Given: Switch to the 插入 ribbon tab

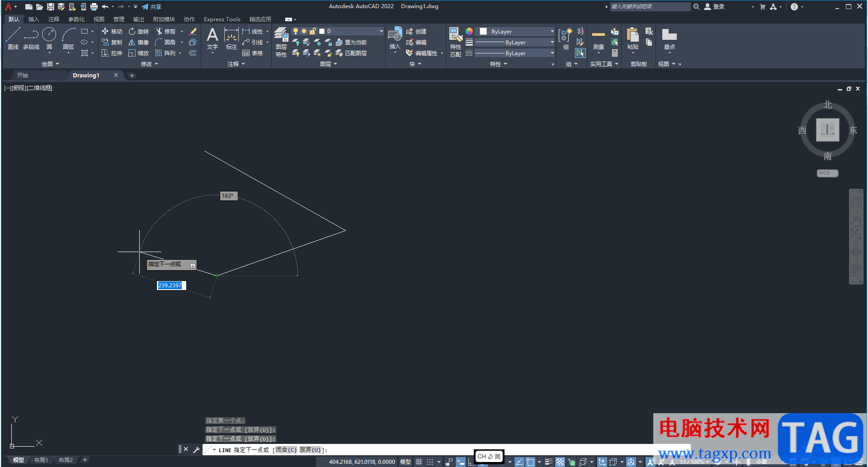Looking at the screenshot, I should [34, 19].
